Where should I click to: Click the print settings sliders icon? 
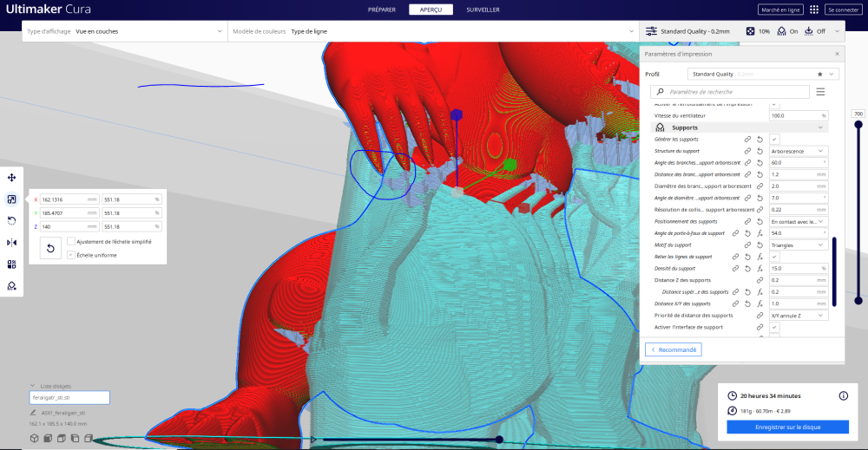click(x=652, y=31)
